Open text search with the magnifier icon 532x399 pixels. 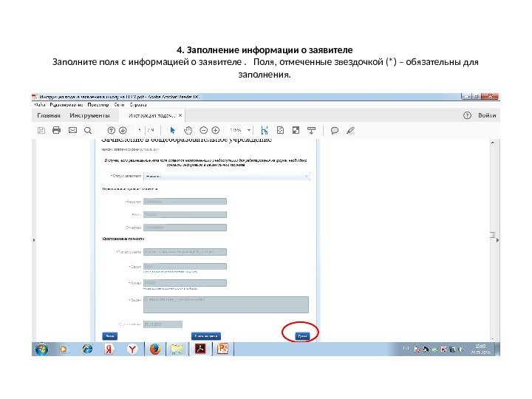[x=88, y=130]
